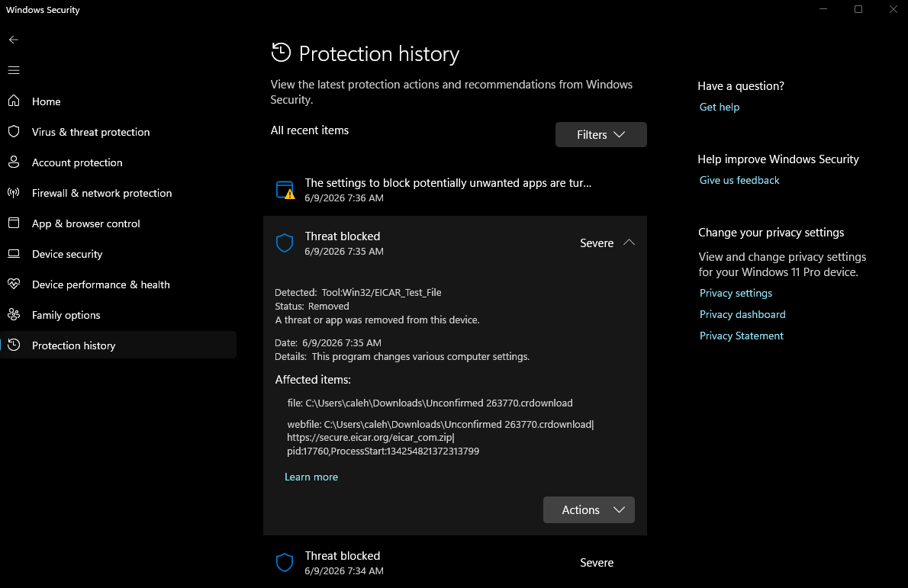Open the Privacy settings link
908x588 pixels.
tap(736, 294)
